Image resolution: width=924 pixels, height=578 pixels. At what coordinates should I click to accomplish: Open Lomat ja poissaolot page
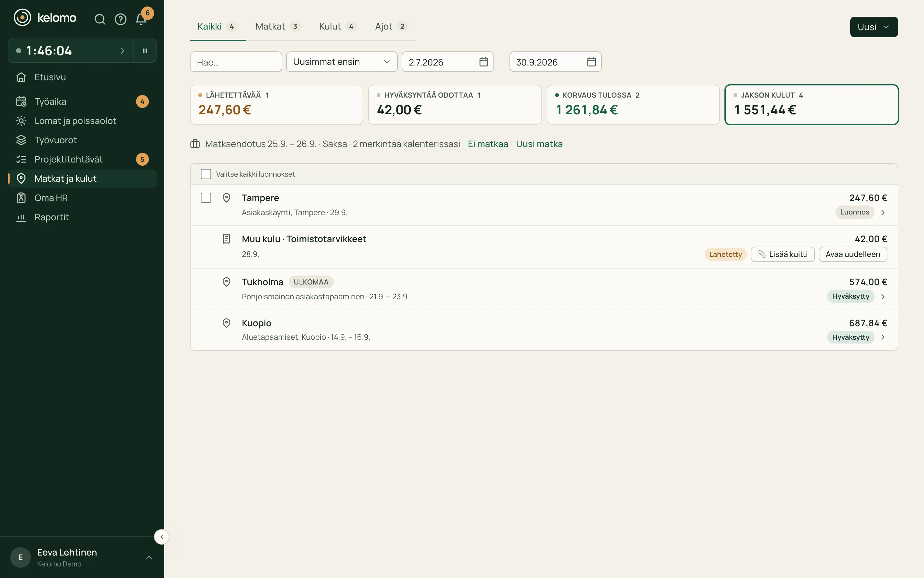pos(82,121)
